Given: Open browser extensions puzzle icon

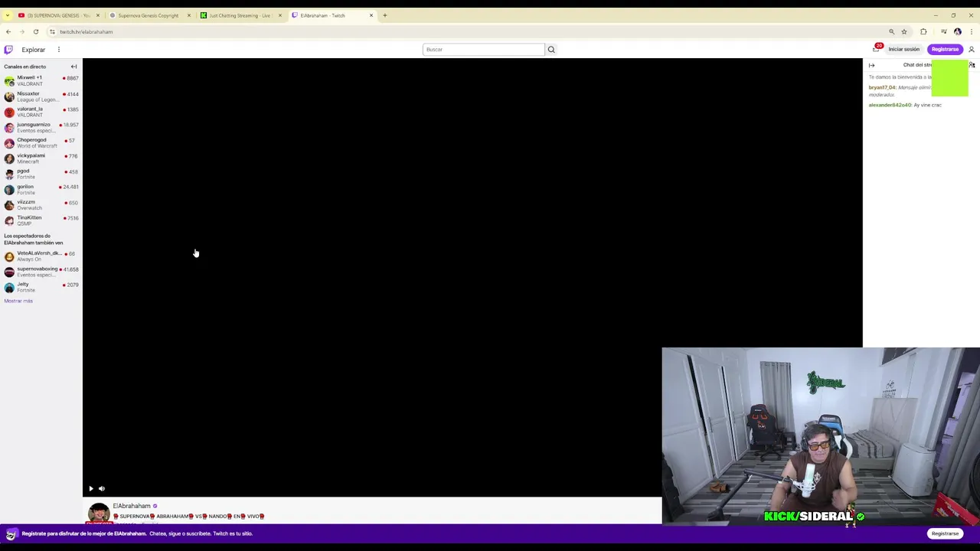Looking at the screenshot, I should click(923, 31).
